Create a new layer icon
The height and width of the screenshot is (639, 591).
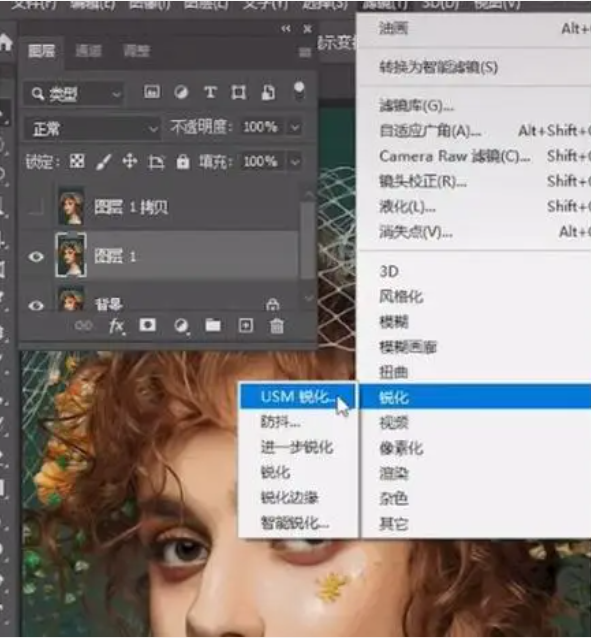[245, 326]
